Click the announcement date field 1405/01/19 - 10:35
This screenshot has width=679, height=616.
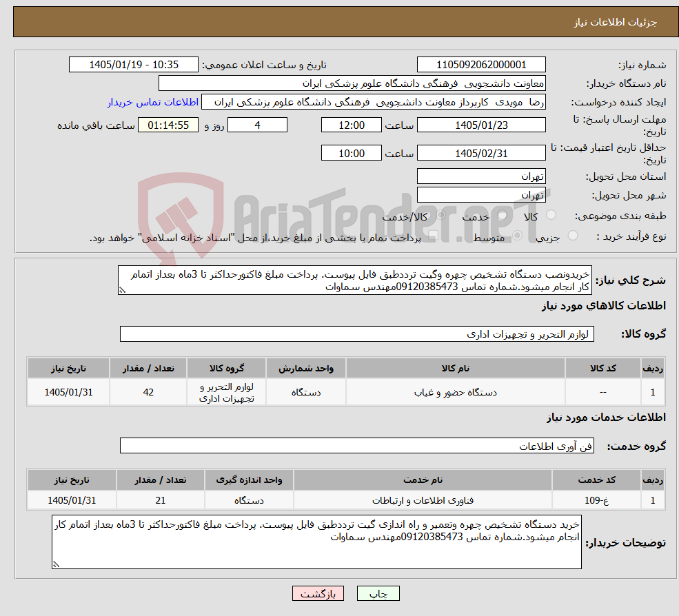[x=133, y=65]
